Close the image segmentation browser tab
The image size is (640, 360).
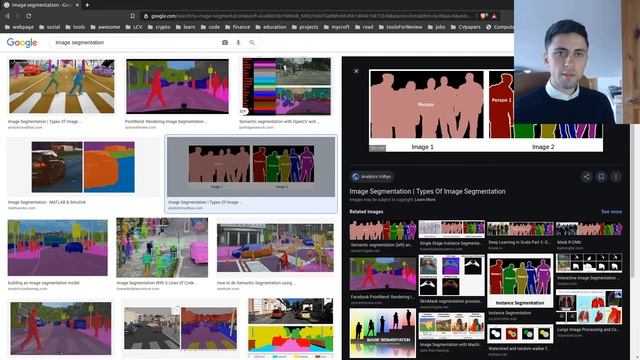(77, 5)
